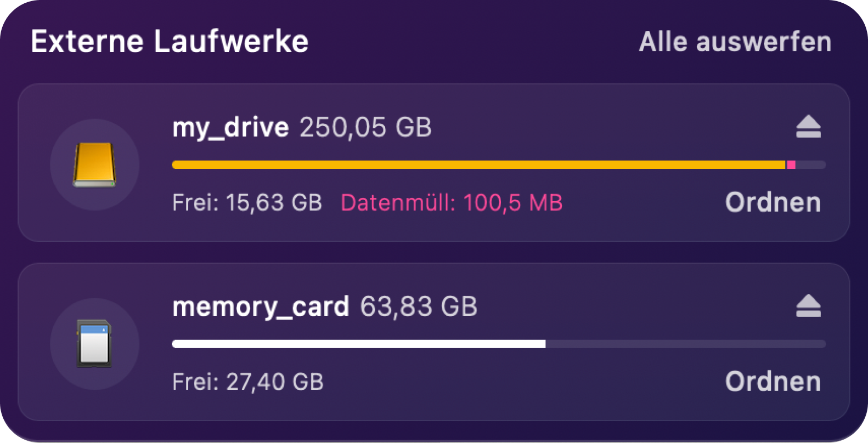The image size is (868, 443).
Task: Click the 250,05 GB capacity text
Action: tap(365, 127)
